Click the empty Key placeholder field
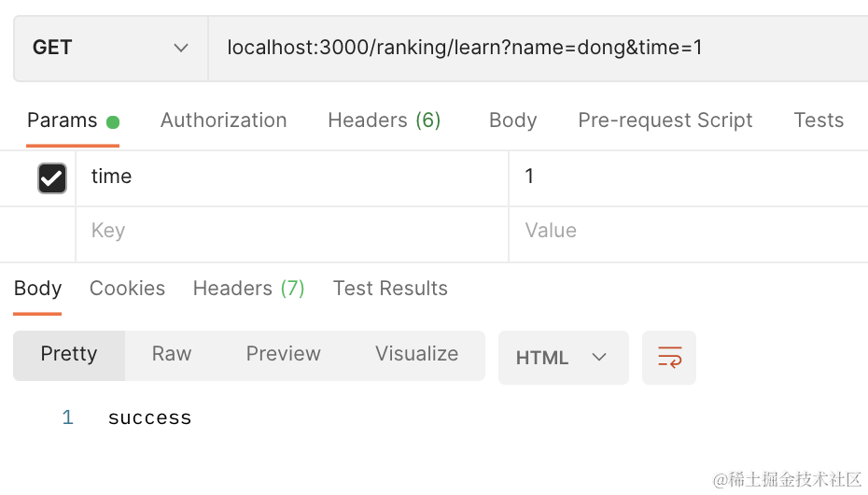This screenshot has height=495, width=868. [x=289, y=231]
